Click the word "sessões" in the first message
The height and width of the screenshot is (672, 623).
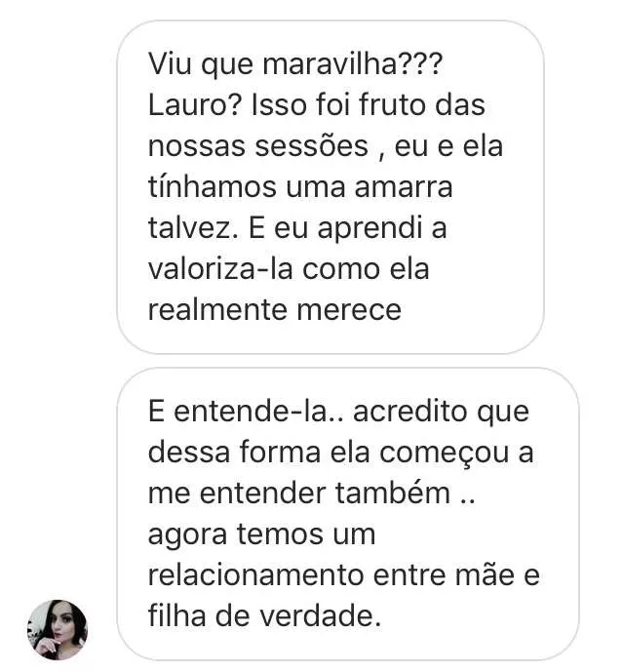[312, 145]
